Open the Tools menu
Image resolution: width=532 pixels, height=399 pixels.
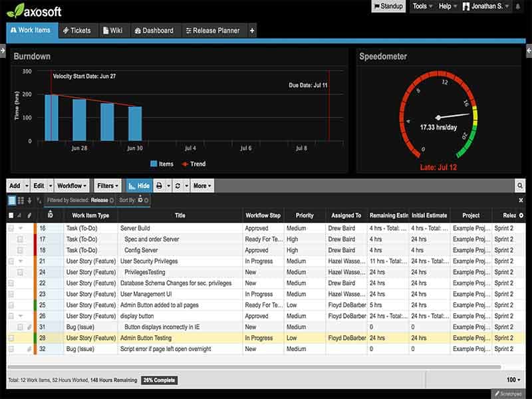click(x=422, y=6)
